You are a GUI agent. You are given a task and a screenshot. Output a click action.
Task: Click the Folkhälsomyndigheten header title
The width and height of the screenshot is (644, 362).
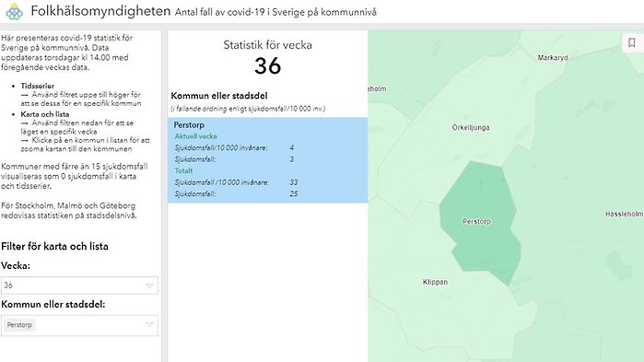click(x=100, y=11)
